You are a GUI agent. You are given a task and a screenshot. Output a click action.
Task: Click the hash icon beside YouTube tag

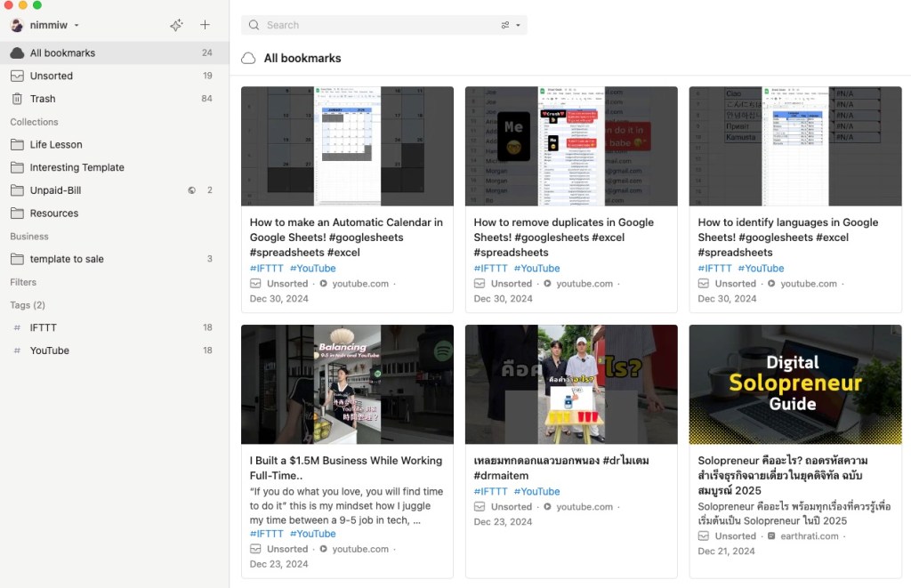[x=17, y=351]
